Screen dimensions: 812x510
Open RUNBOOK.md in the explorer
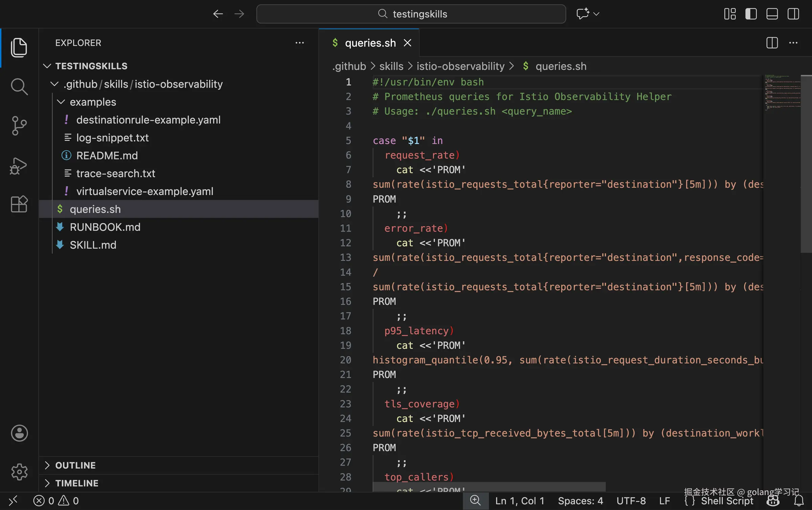105,227
